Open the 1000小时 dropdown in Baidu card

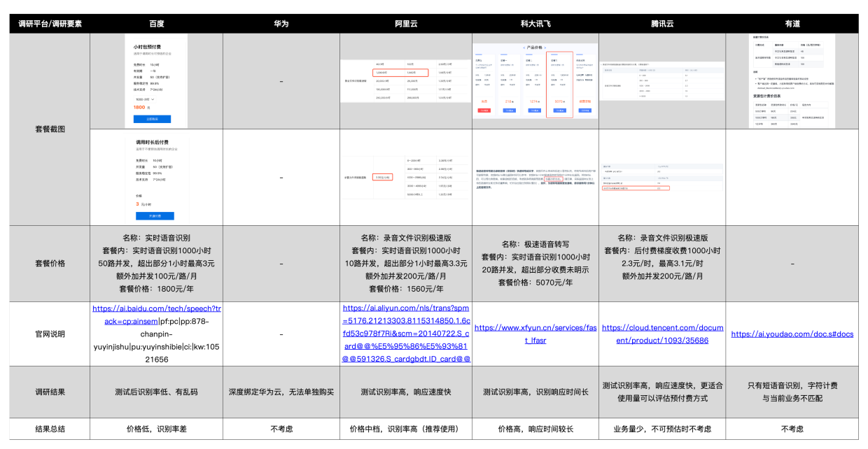point(145,99)
